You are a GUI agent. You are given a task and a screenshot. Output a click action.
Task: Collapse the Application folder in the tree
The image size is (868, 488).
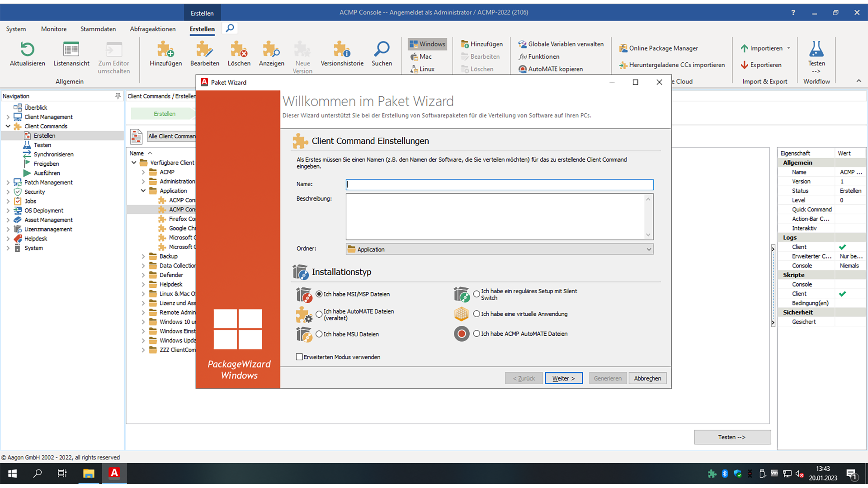(x=143, y=191)
